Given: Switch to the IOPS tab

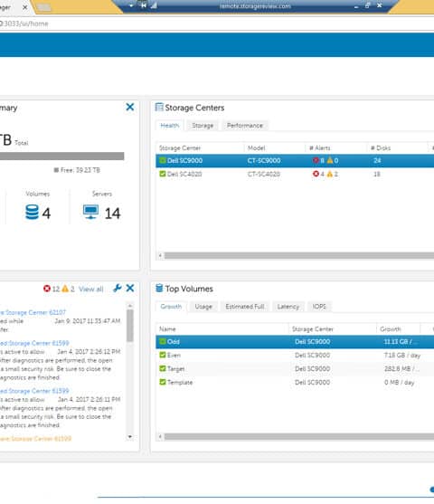Looking at the screenshot, I should (x=319, y=307).
